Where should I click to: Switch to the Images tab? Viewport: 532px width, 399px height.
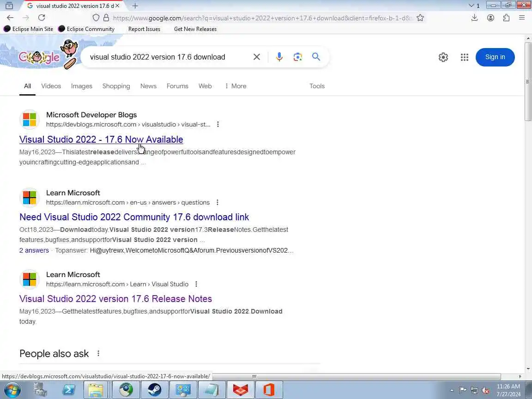point(81,86)
